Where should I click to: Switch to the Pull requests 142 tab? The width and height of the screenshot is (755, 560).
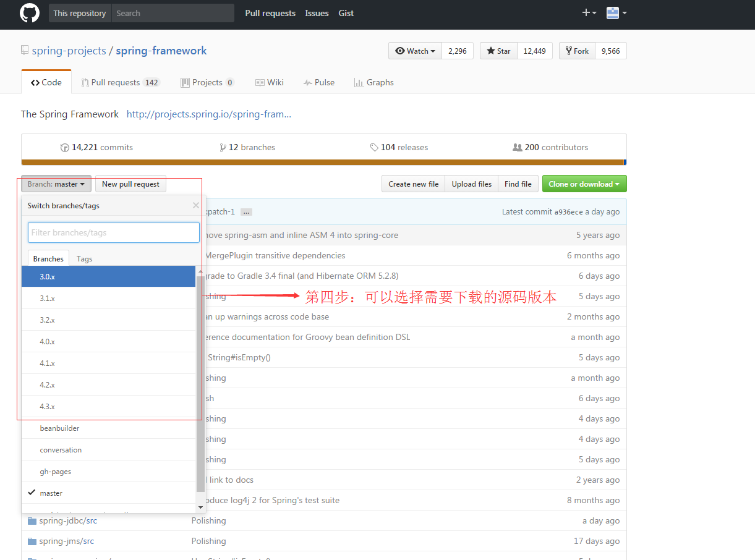(x=120, y=82)
